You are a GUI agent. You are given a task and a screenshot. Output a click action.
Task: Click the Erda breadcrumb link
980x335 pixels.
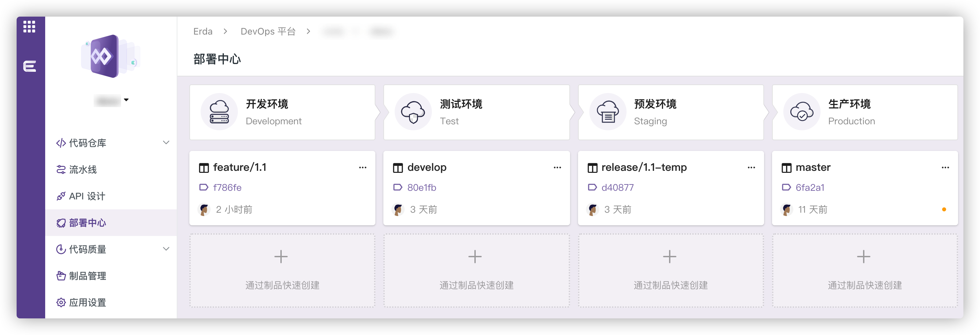[202, 31]
